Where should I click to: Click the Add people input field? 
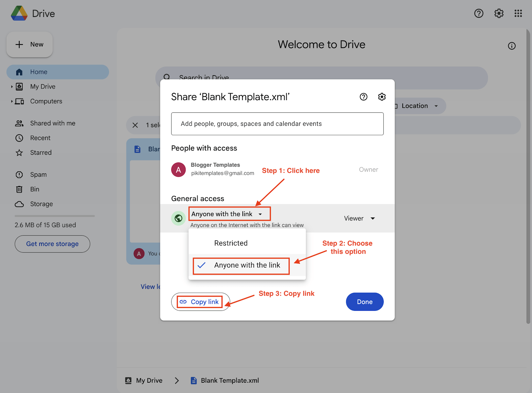(277, 124)
